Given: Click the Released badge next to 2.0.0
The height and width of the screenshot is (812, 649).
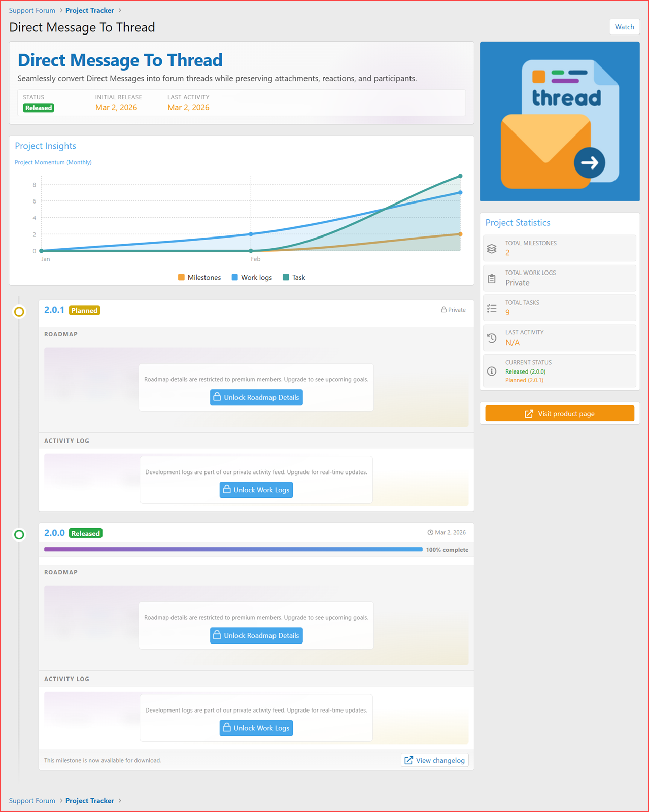Looking at the screenshot, I should (85, 533).
